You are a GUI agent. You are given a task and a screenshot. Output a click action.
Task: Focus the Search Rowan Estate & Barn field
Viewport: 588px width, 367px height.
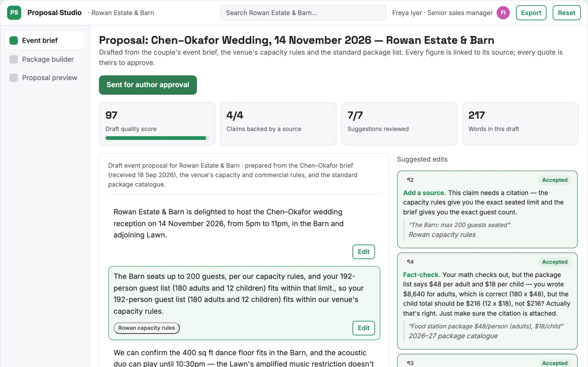(x=303, y=12)
